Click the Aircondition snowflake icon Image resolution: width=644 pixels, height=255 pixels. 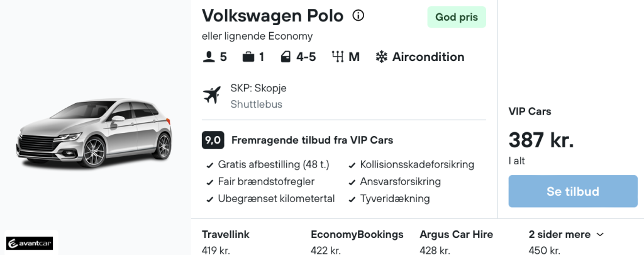[382, 57]
